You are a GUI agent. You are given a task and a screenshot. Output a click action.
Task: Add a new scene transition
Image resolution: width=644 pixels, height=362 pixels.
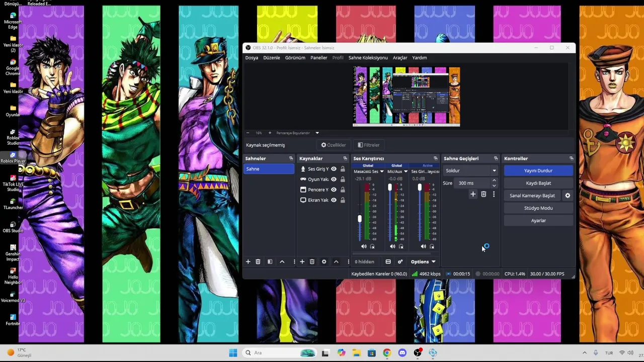point(473,194)
